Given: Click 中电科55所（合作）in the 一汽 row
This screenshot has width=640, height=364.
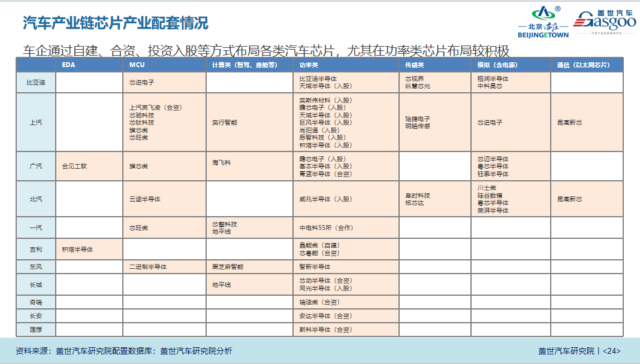Looking at the screenshot, I should (x=326, y=227).
